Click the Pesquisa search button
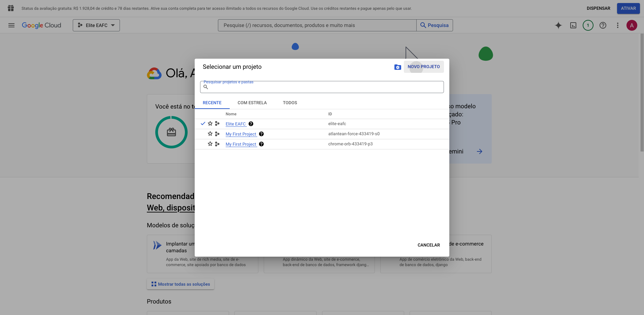Screen dimensions: 644x315 click(x=434, y=25)
